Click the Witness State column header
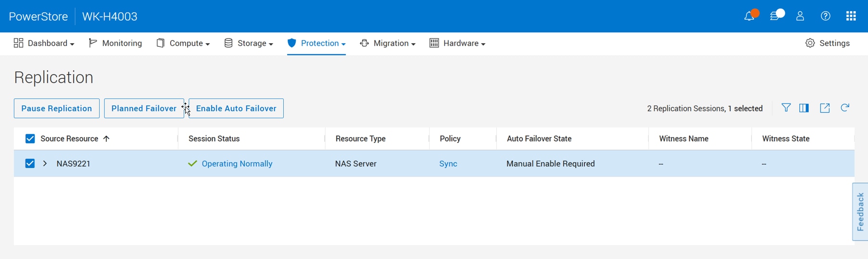Screen dimensions: 868x259 pos(786,139)
